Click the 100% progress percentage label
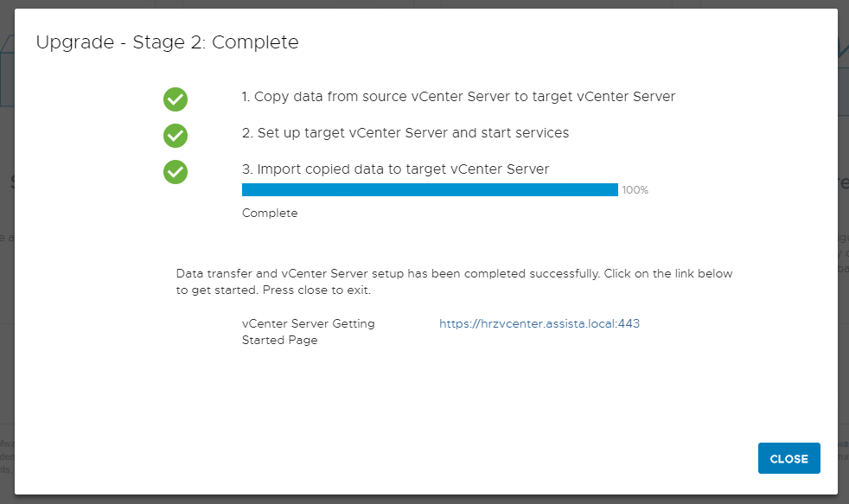The image size is (849, 504). (635, 190)
